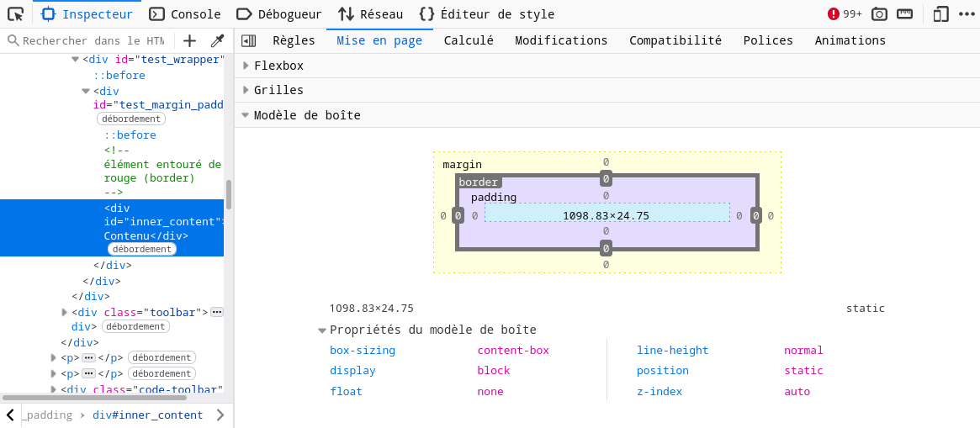The height and width of the screenshot is (428, 980).
Task: Open the Console tab
Action: 185,13
